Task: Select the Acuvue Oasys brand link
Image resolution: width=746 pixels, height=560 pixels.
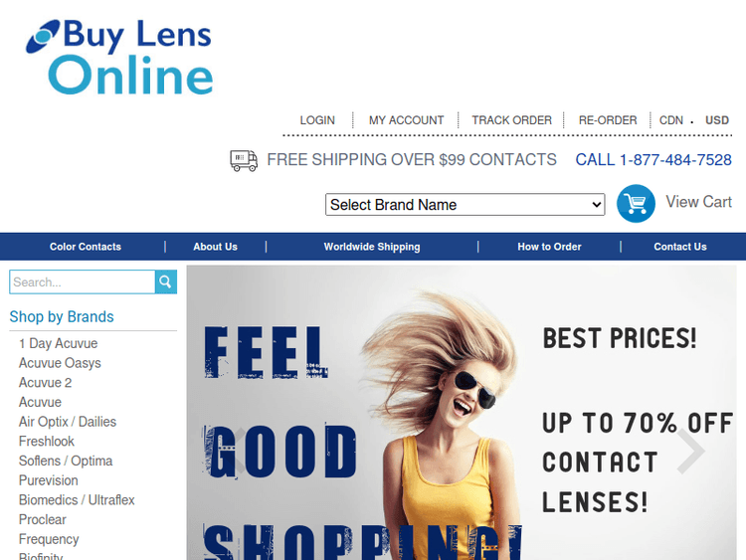Action: (x=60, y=363)
